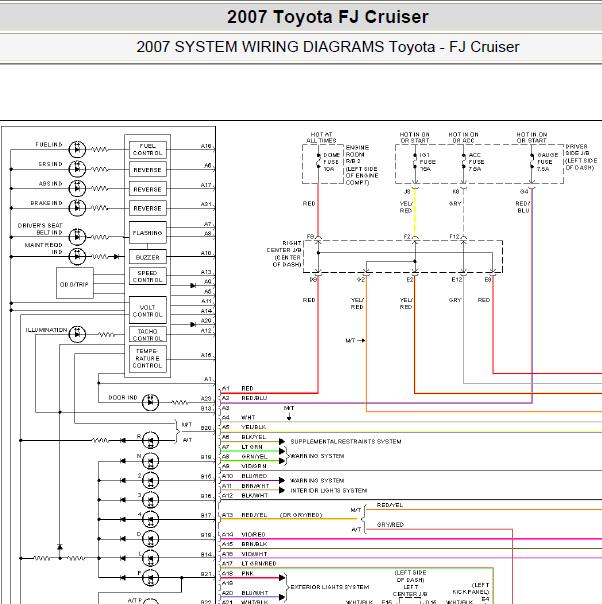Click the A7 'LT GRN' wire label

[252, 447]
